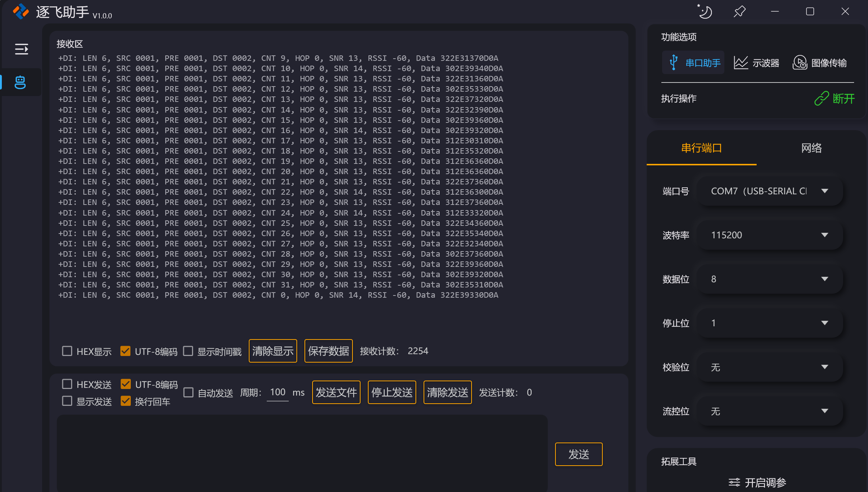Click the 发送 send button
Viewport: 868px width, 492px height.
point(579,454)
